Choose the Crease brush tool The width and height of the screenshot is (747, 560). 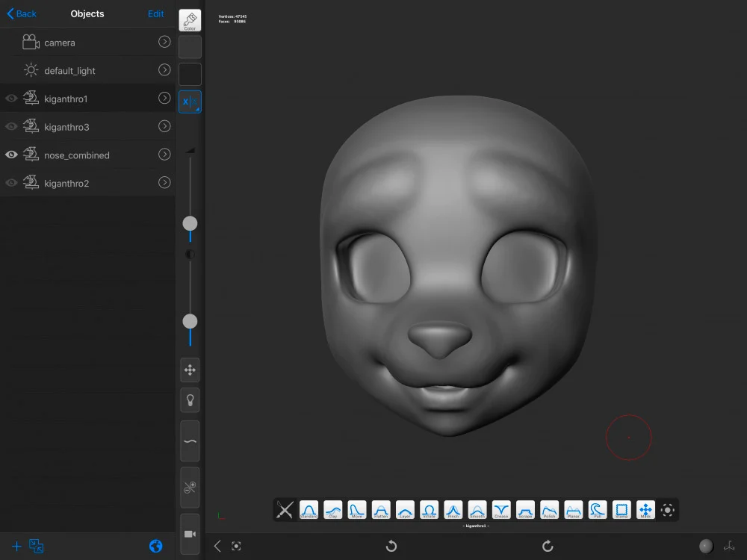tap(500, 510)
